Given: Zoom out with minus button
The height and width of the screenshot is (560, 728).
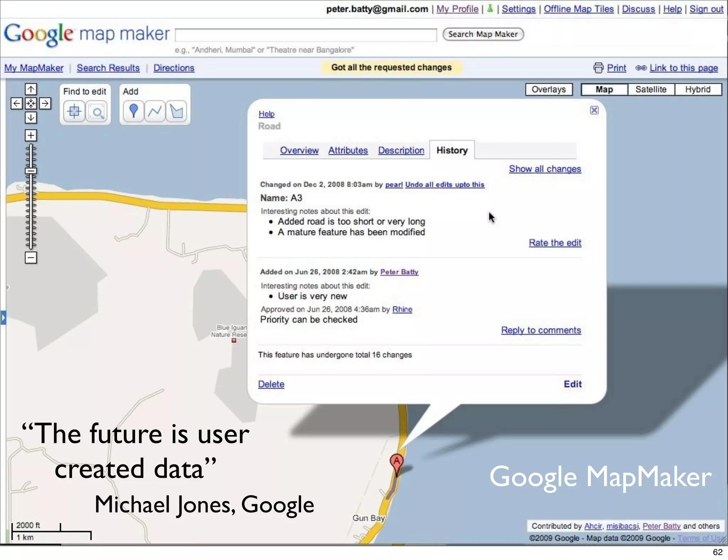Looking at the screenshot, I should click(x=31, y=258).
